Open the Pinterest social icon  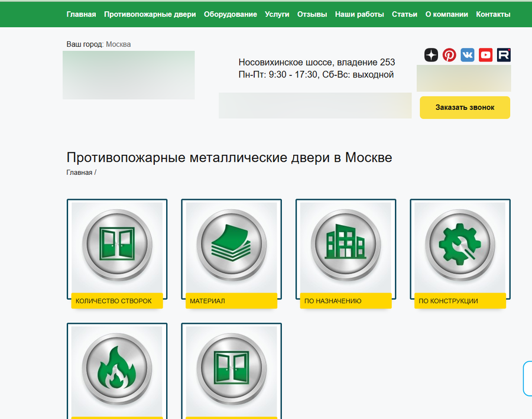[x=449, y=55]
